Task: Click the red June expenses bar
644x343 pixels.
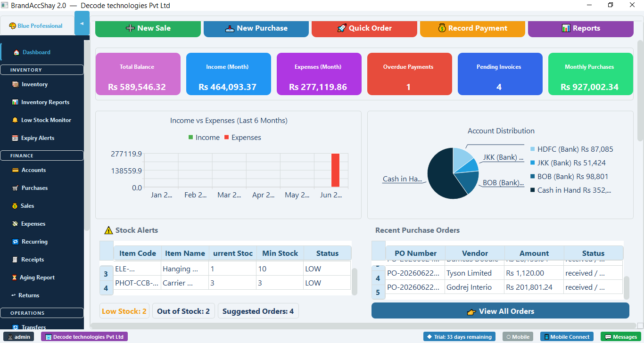Action: pyautogui.click(x=335, y=170)
